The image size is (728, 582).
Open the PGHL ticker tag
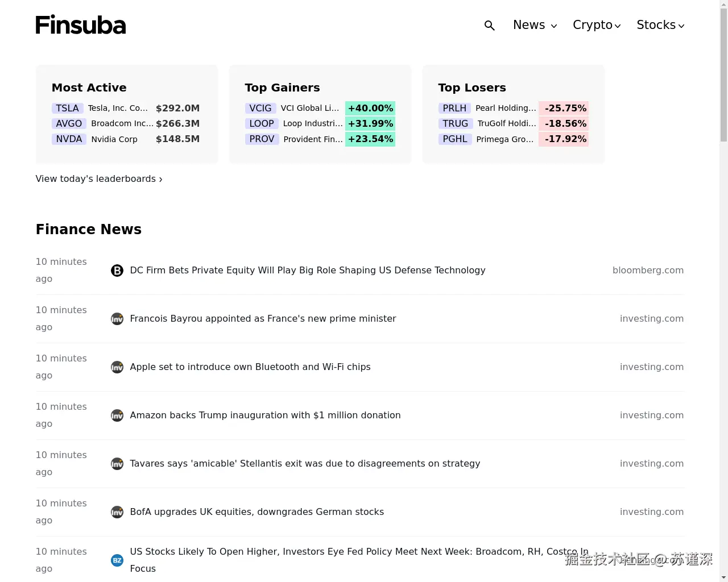(455, 139)
